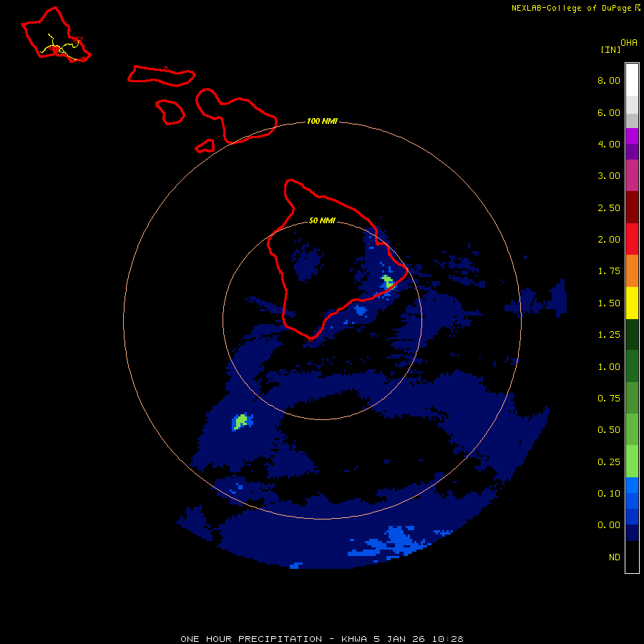Click the 100 NMI range ring label
Image resolution: width=644 pixels, height=644 pixels.
[x=322, y=121]
